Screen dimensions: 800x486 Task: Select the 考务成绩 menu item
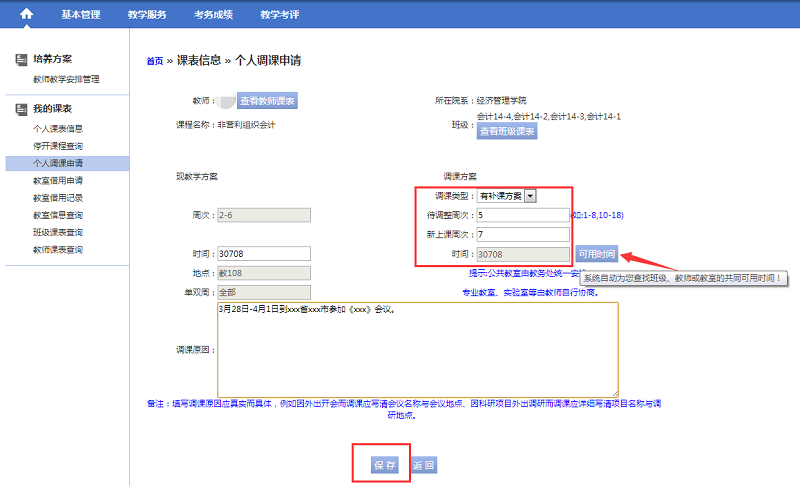(213, 15)
